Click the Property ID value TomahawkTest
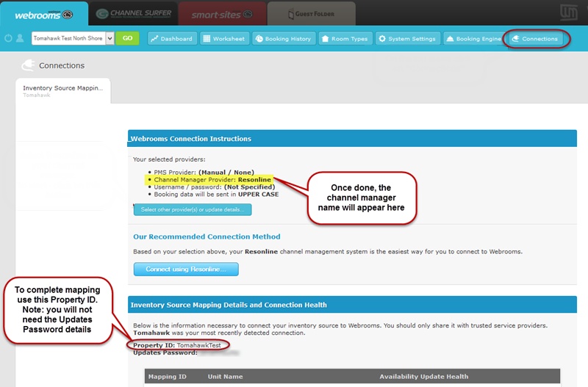588x387 pixels. point(198,345)
